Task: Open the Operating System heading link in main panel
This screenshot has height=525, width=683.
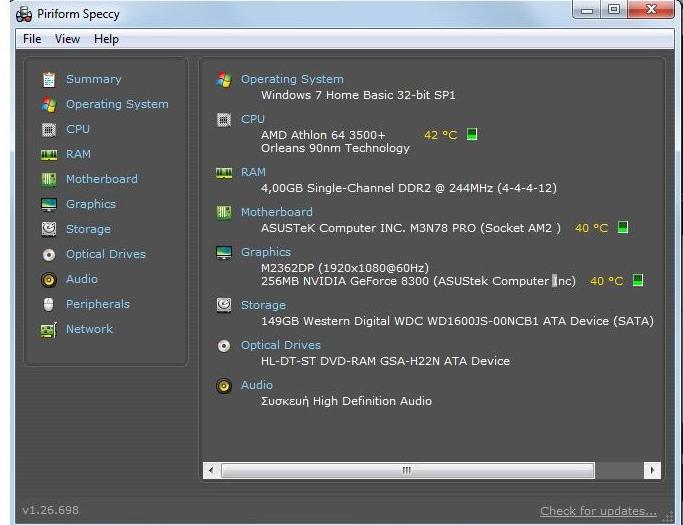Action: click(x=292, y=79)
